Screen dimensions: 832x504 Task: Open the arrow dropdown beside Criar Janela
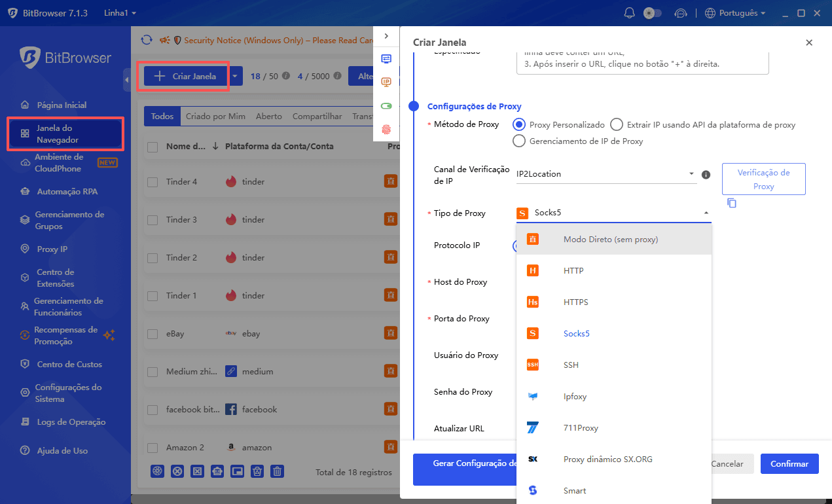tap(236, 77)
